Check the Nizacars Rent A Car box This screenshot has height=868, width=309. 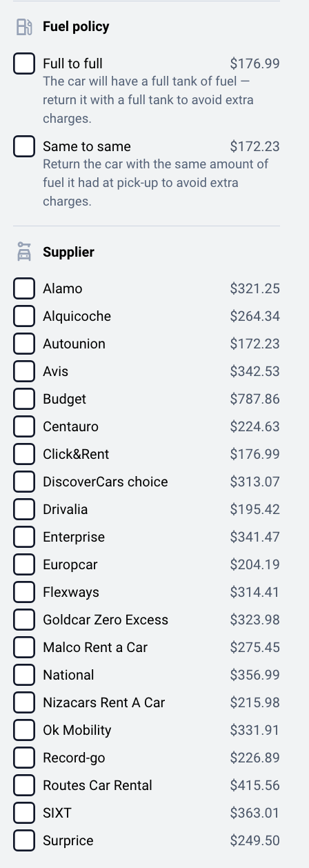pos(24,702)
